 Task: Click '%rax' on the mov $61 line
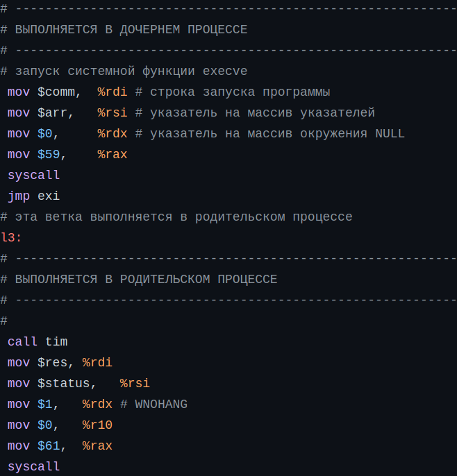[x=97, y=446]
